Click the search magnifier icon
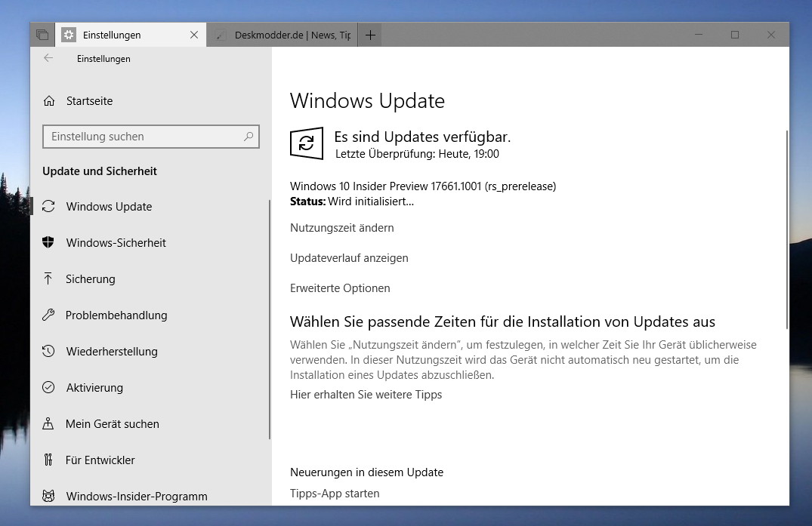The height and width of the screenshot is (526, 812). pyautogui.click(x=249, y=137)
